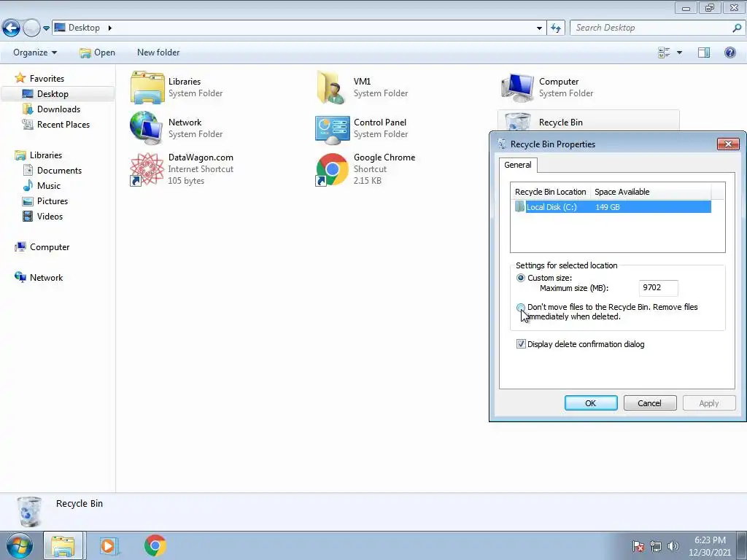Click the Forward navigation arrow button
The width and height of the screenshot is (747, 560).
coord(31,28)
